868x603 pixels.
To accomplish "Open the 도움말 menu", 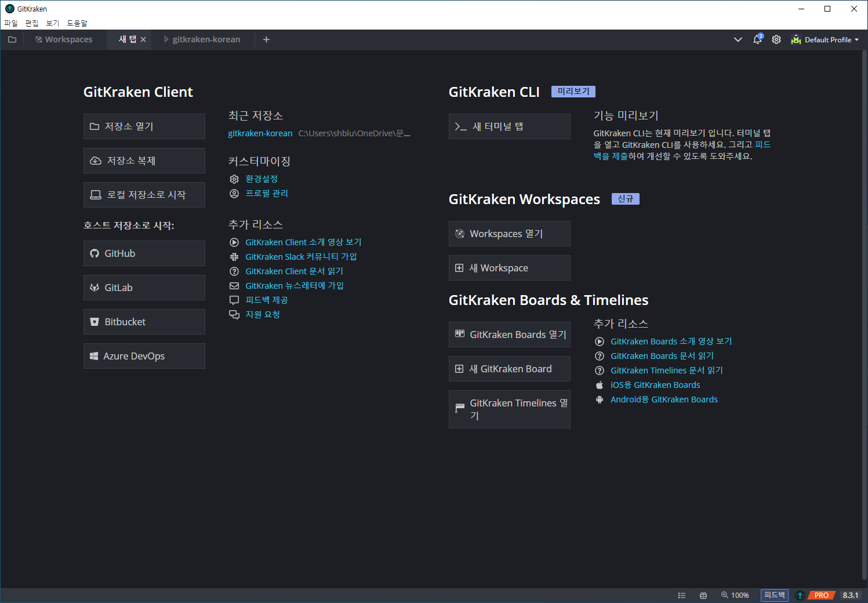I will (x=77, y=23).
